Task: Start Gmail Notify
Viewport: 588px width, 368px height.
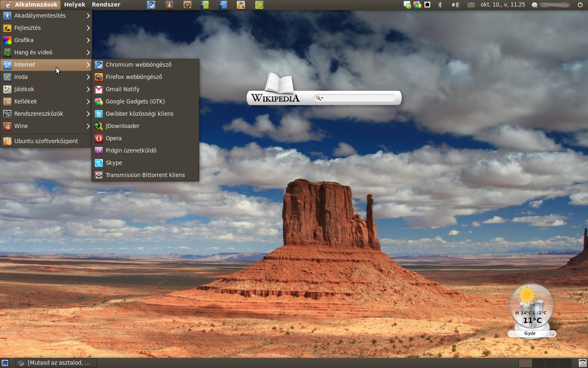Action: coord(145,89)
